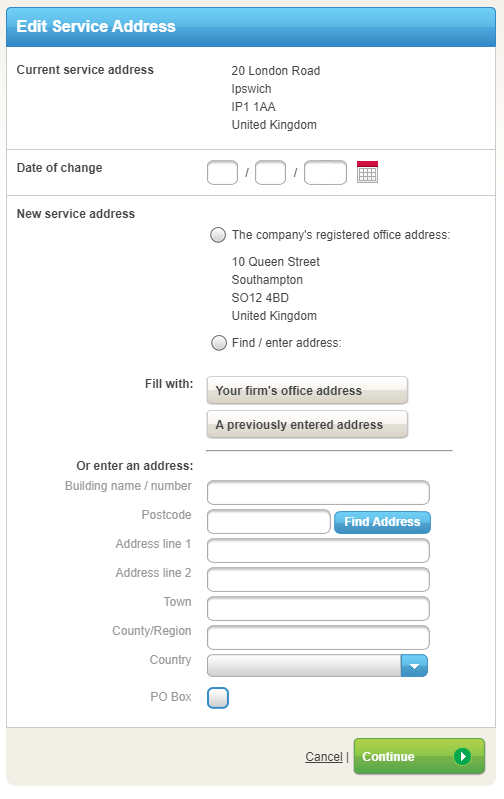This screenshot has height=799, width=504.
Task: Cancel editing the service address
Action: tap(324, 757)
